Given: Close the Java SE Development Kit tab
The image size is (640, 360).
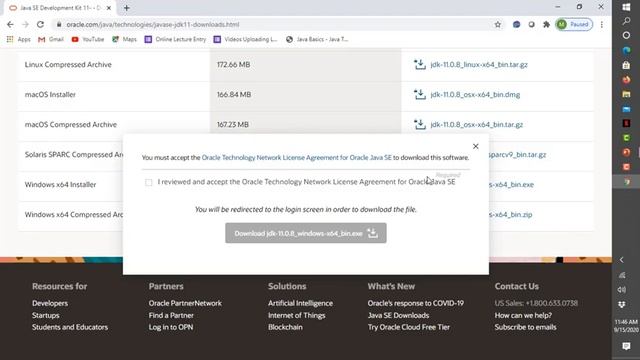Looking at the screenshot, I should 109,8.
